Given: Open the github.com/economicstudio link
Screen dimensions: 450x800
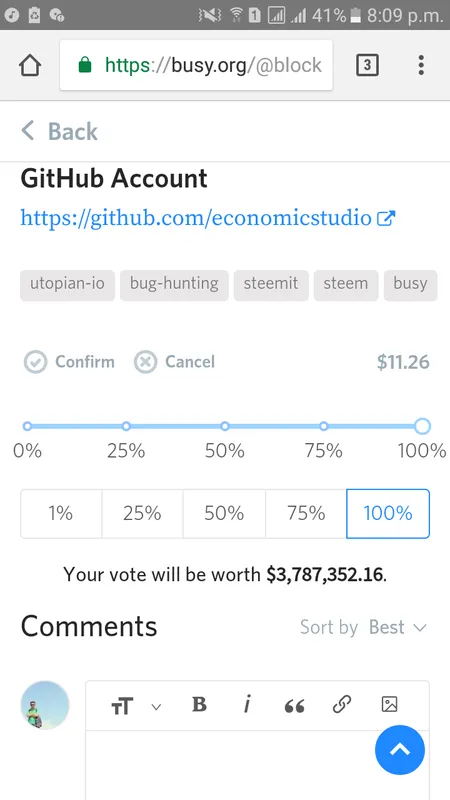Looking at the screenshot, I should pos(208,218).
